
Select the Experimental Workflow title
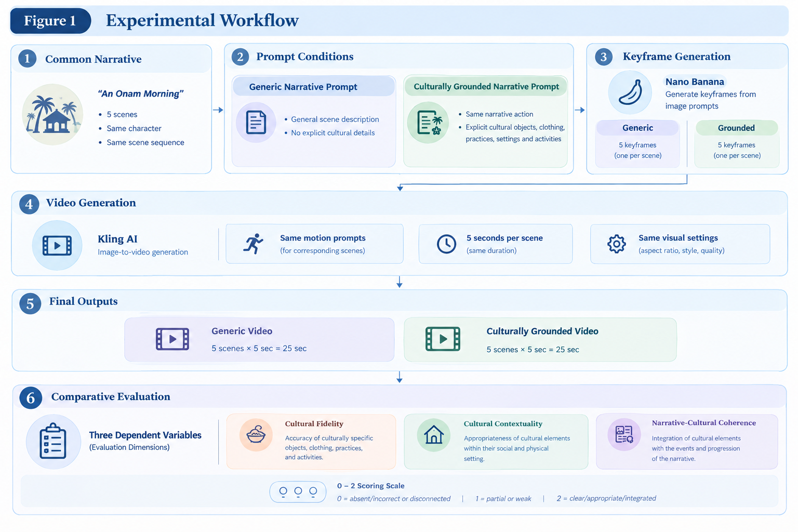(202, 20)
